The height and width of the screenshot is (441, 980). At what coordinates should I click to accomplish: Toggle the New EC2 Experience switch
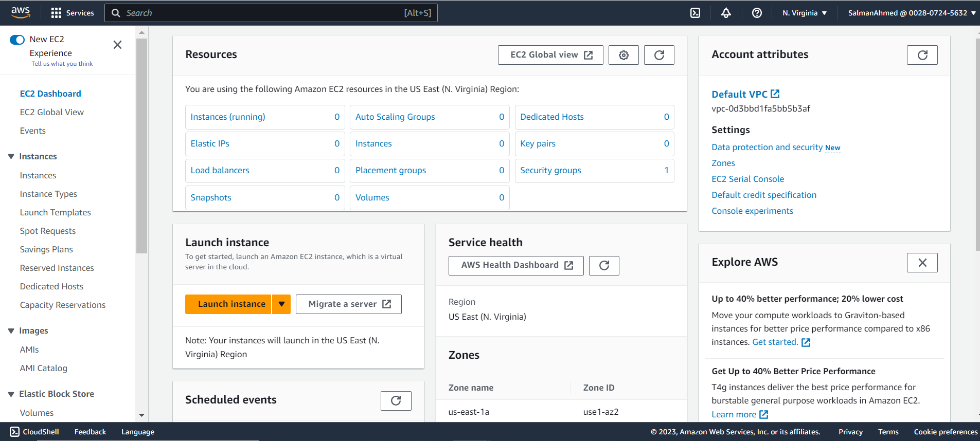click(x=17, y=40)
